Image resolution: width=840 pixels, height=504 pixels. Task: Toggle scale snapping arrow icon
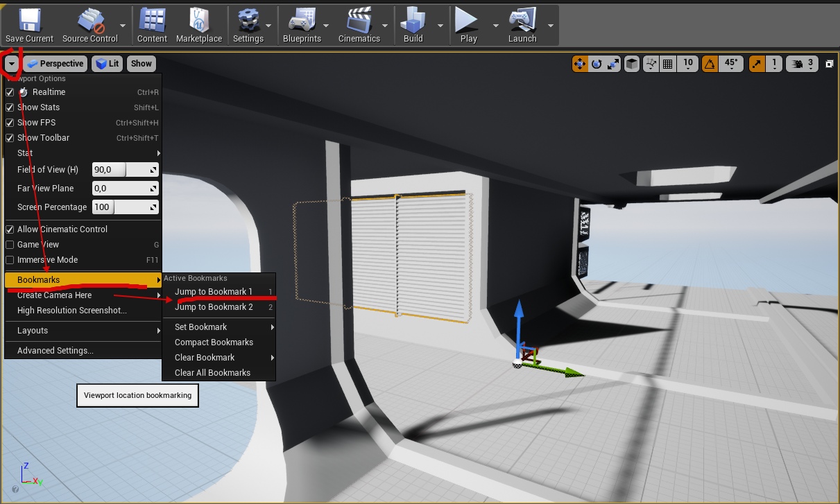757,64
